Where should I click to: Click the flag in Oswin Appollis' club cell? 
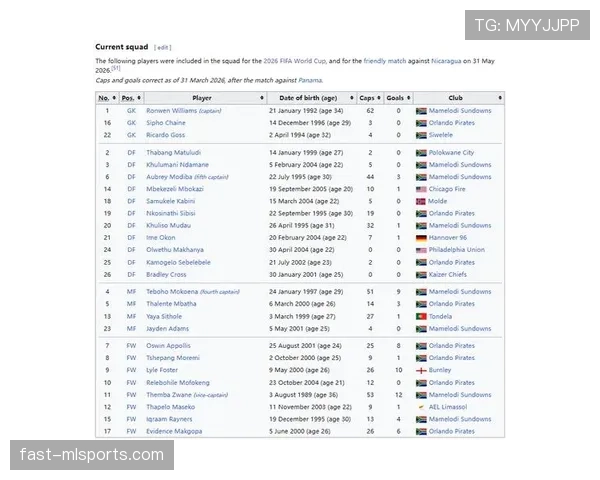(421, 346)
